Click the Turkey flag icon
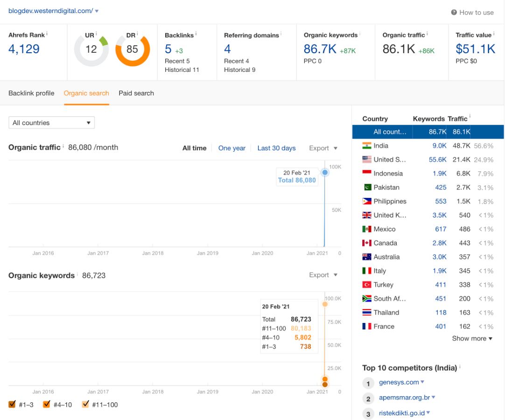The image size is (505, 420). pos(366,285)
